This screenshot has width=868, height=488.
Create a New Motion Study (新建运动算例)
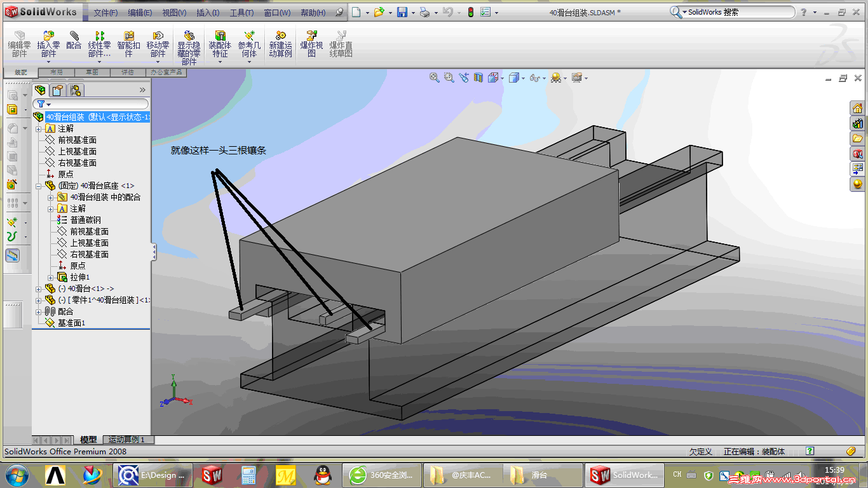coord(280,43)
